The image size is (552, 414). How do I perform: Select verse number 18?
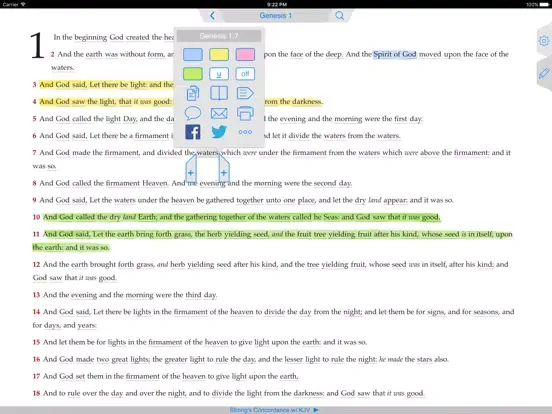[x=36, y=393]
